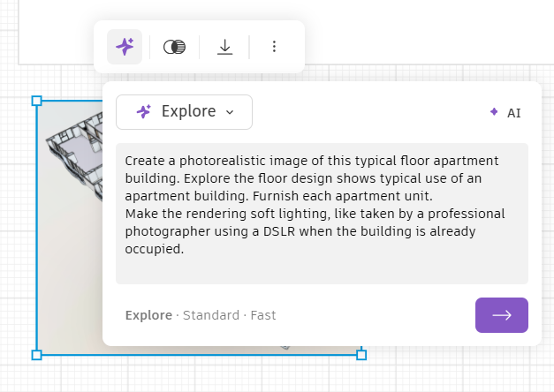The height and width of the screenshot is (392, 554).
Task: Click the Fast setting in the footer
Action: pos(263,315)
